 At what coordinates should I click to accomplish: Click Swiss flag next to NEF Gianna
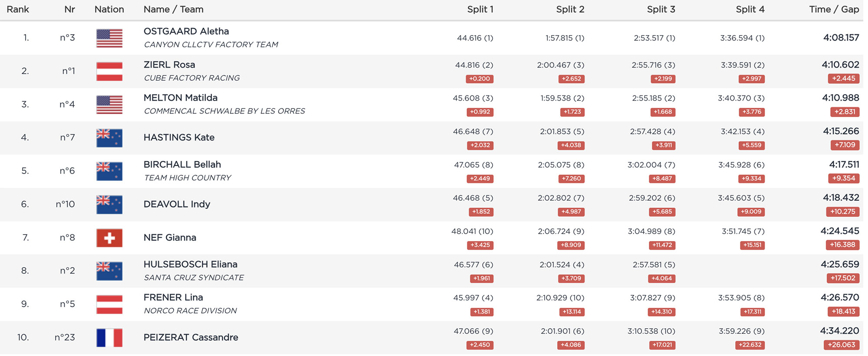click(x=109, y=238)
